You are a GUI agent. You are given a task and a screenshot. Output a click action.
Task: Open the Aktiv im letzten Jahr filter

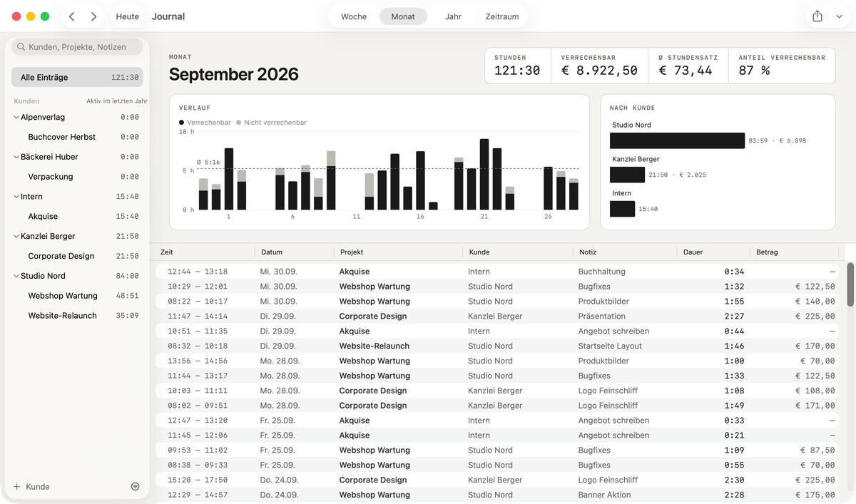pyautogui.click(x=117, y=101)
